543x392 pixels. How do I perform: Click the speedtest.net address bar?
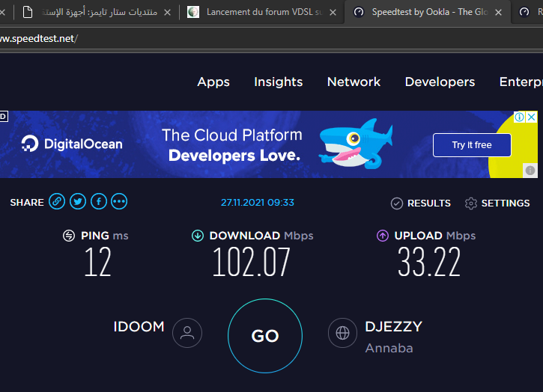tap(271, 38)
